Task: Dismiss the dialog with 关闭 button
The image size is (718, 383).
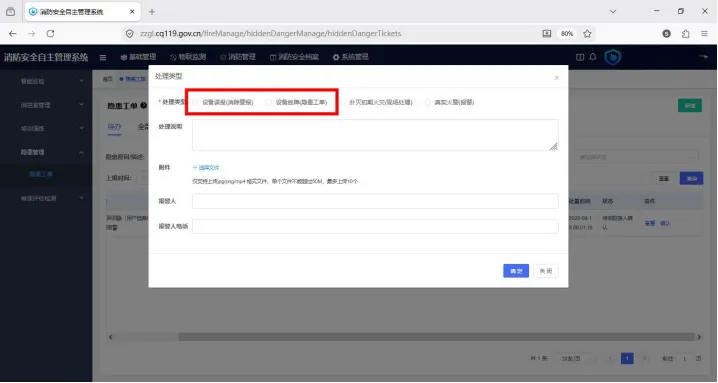Action: click(546, 271)
